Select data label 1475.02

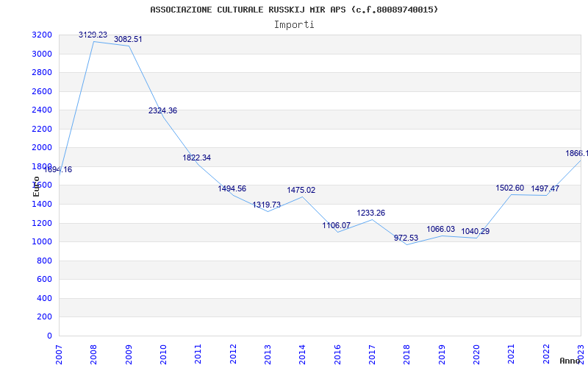coord(301,191)
